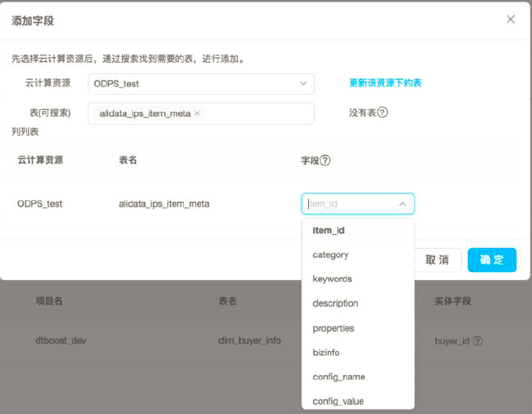
Task: Click the 实体字段 column header in background
Action: 453,301
